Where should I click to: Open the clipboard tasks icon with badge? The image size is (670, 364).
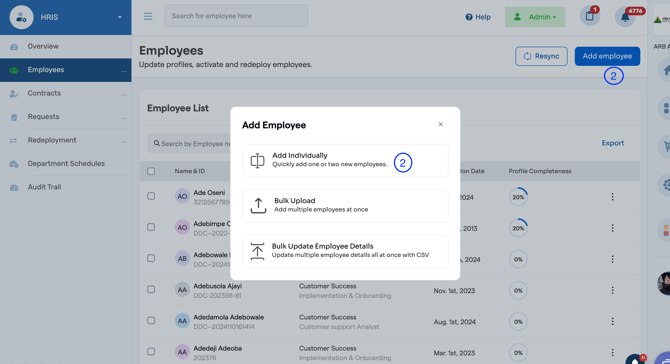590,16
